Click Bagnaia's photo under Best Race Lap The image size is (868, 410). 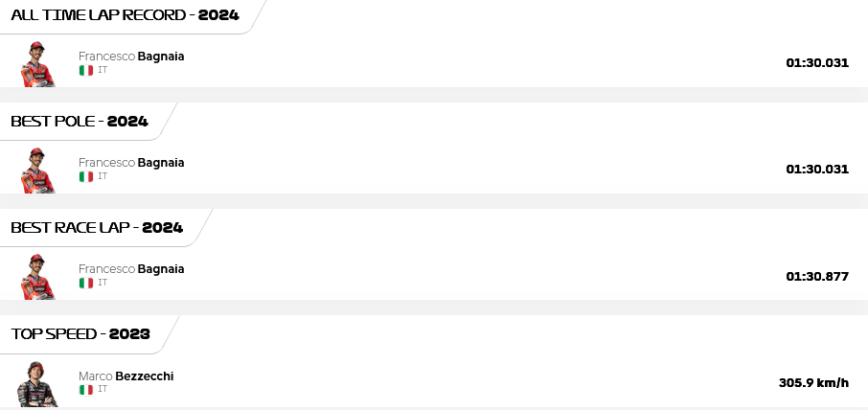click(x=37, y=277)
